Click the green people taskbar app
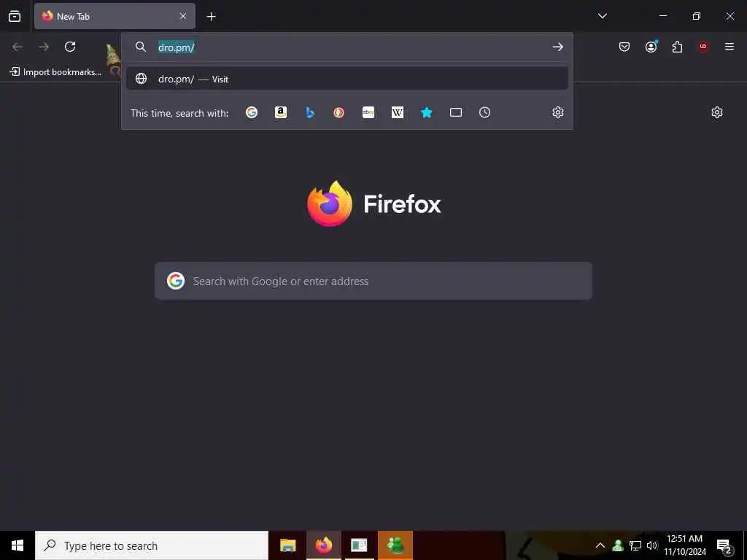 pyautogui.click(x=395, y=545)
